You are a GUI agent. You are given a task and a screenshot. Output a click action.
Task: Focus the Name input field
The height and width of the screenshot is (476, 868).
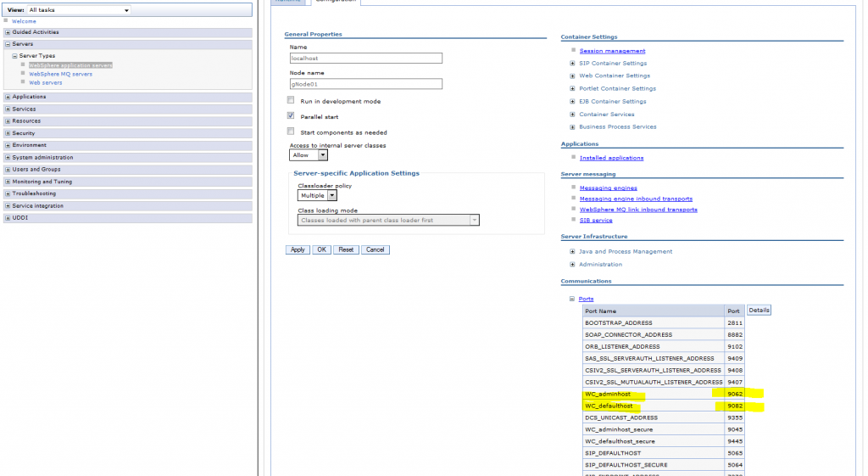pyautogui.click(x=366, y=59)
